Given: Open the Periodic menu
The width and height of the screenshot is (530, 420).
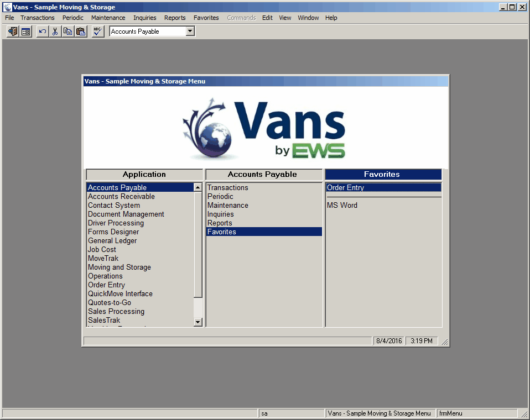Looking at the screenshot, I should click(x=72, y=18).
